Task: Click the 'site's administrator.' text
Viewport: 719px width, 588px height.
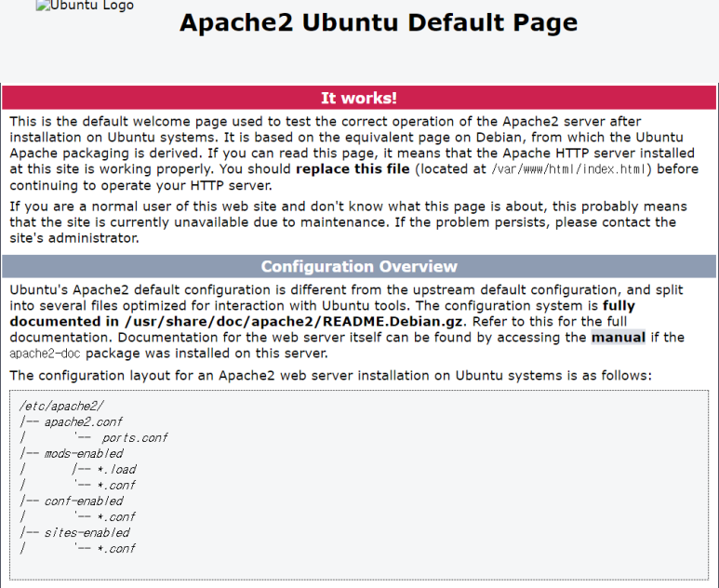Action: (x=74, y=238)
